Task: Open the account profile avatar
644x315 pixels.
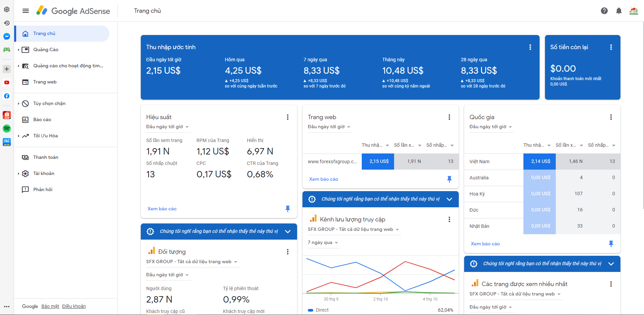Action: pyautogui.click(x=634, y=11)
